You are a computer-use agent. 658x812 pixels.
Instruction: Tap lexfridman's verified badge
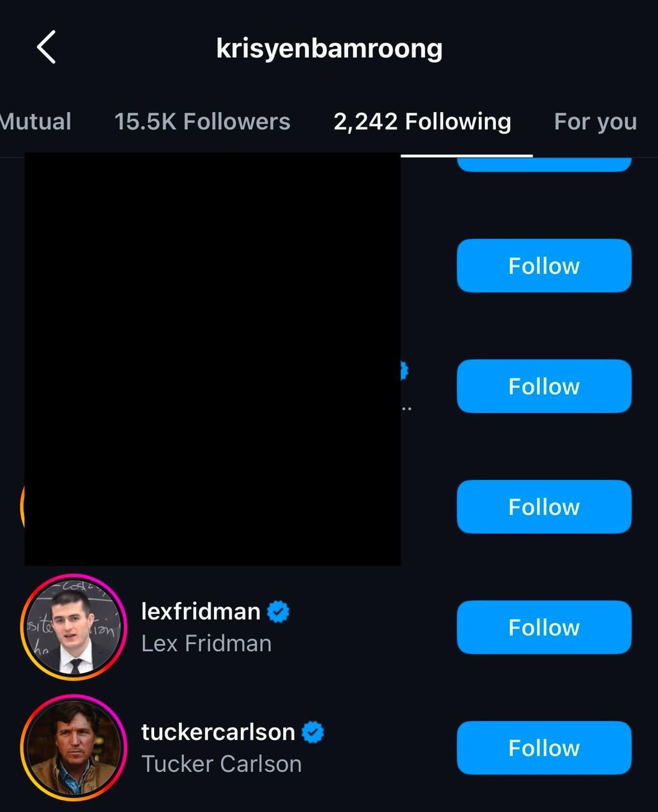278,611
